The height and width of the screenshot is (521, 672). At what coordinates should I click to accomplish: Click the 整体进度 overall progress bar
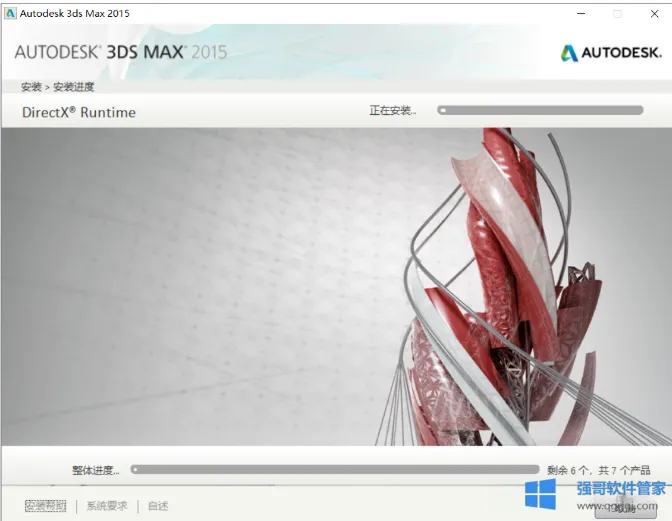[x=335, y=470]
